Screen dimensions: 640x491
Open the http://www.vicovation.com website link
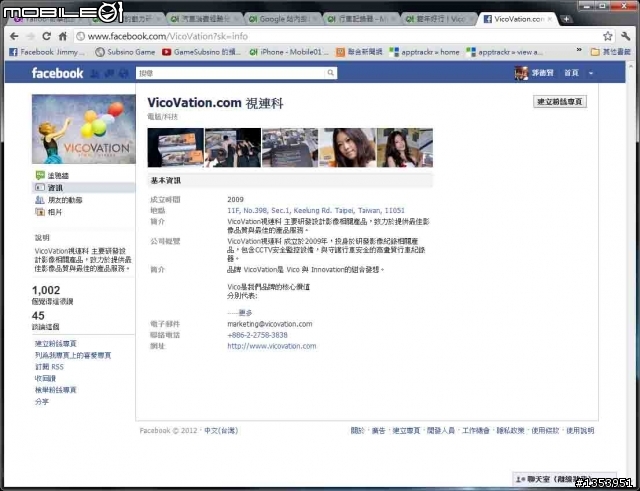271,346
